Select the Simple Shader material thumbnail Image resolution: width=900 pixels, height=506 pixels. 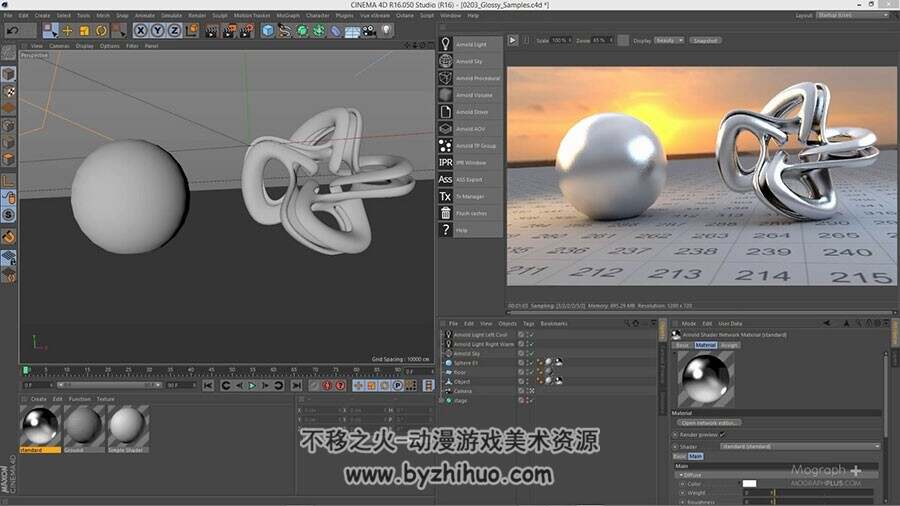tap(128, 426)
